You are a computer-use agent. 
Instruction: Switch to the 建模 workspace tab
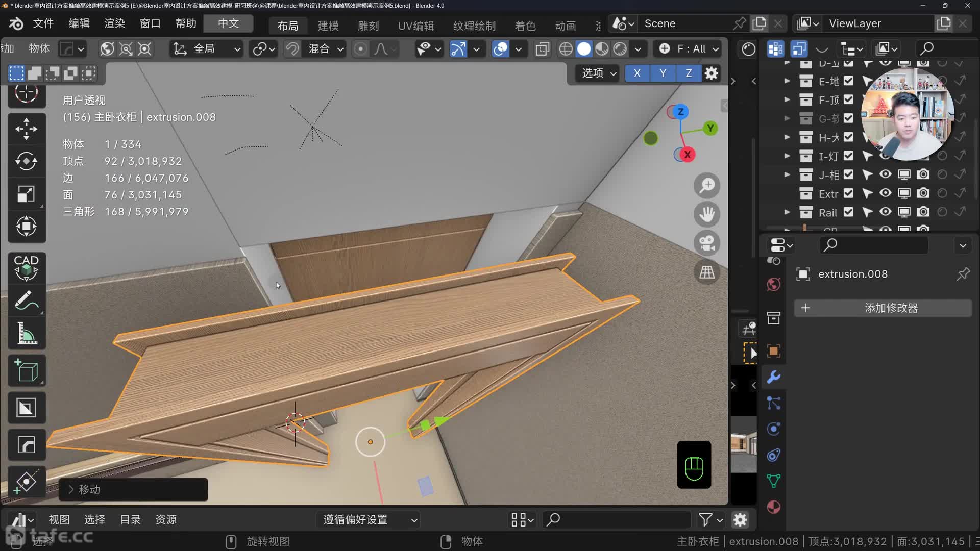coord(328,26)
